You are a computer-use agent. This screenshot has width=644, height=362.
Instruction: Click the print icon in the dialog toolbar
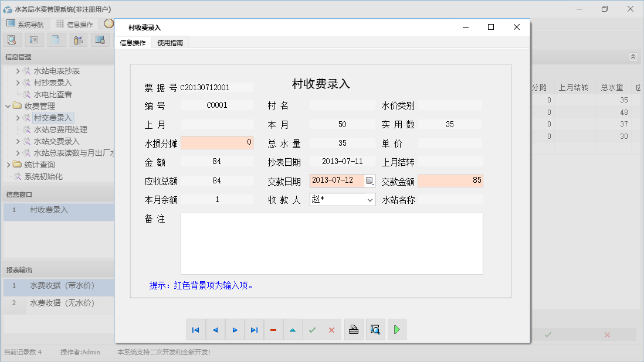click(x=354, y=329)
